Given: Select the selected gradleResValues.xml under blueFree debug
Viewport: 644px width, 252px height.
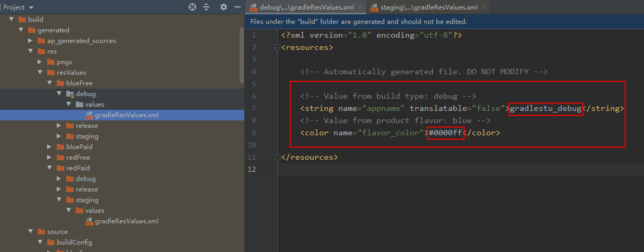Looking at the screenshot, I should [x=122, y=115].
